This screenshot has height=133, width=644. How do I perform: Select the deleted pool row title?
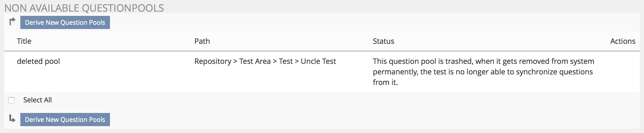tap(38, 61)
